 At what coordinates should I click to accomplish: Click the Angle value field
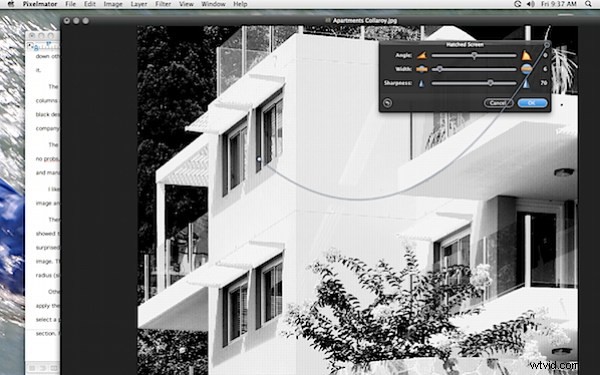click(x=544, y=55)
